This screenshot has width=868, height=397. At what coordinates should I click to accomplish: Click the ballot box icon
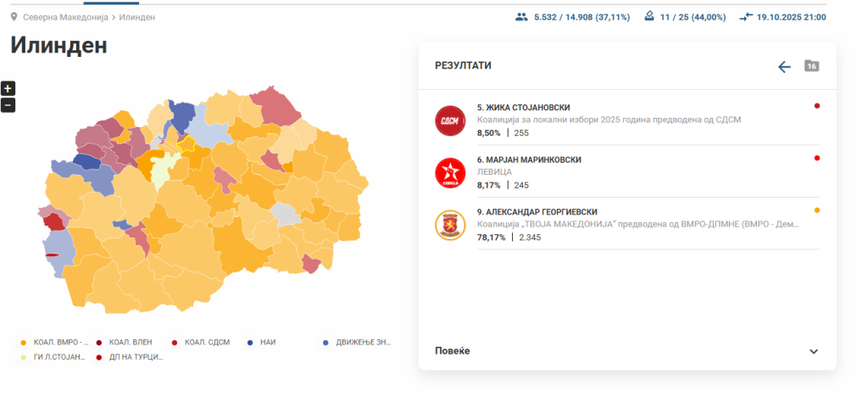click(x=648, y=17)
